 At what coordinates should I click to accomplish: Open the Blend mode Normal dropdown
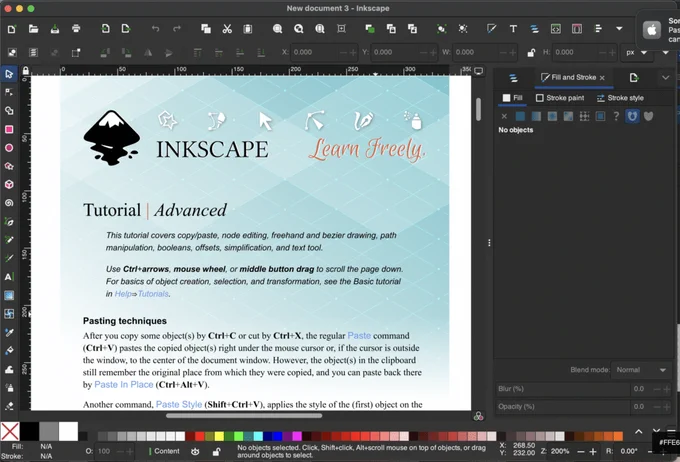[x=641, y=370]
